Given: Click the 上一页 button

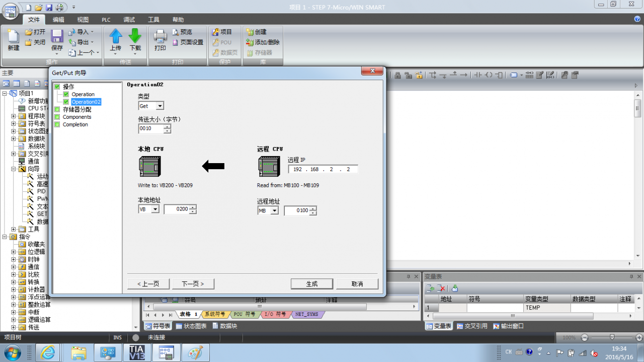Looking at the screenshot, I should [148, 284].
